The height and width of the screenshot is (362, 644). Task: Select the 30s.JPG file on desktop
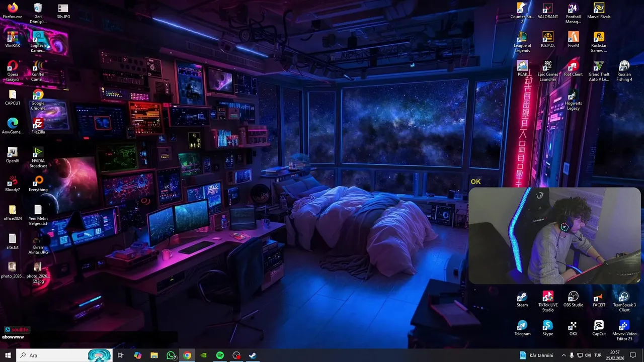pyautogui.click(x=63, y=11)
